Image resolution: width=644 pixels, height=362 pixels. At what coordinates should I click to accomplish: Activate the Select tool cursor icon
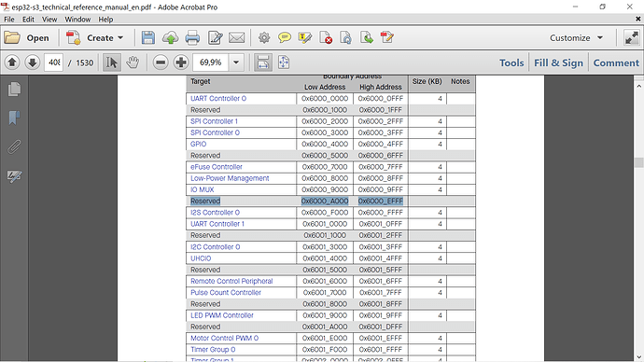point(111,63)
